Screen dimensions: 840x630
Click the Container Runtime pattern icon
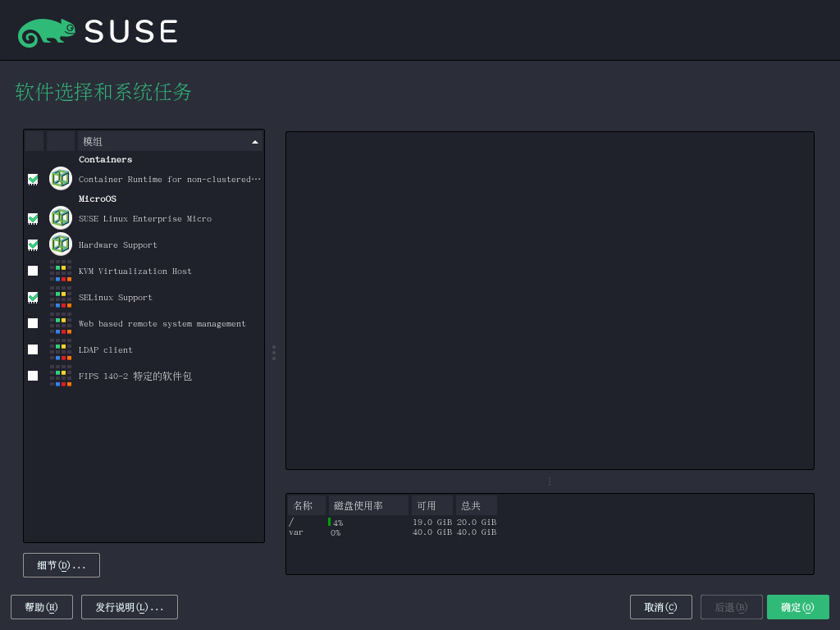tap(61, 178)
